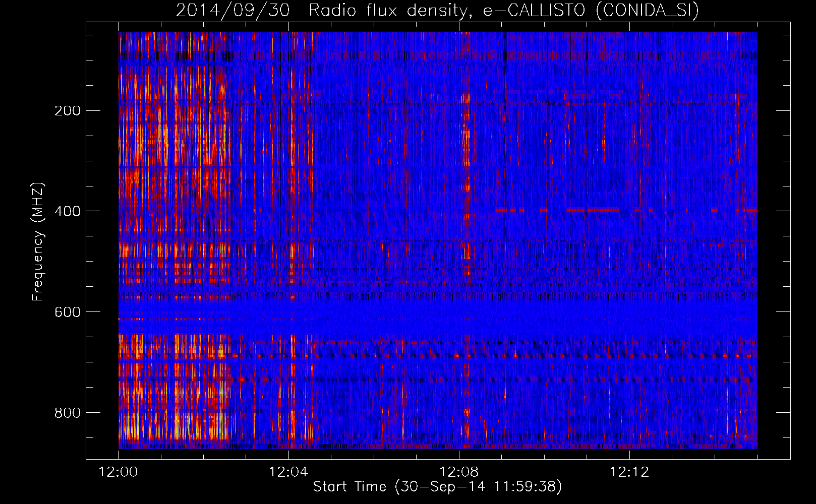Screen dimensions: 816x504
Task: Click the solid blue band near 600 MHz
Action: point(438,314)
